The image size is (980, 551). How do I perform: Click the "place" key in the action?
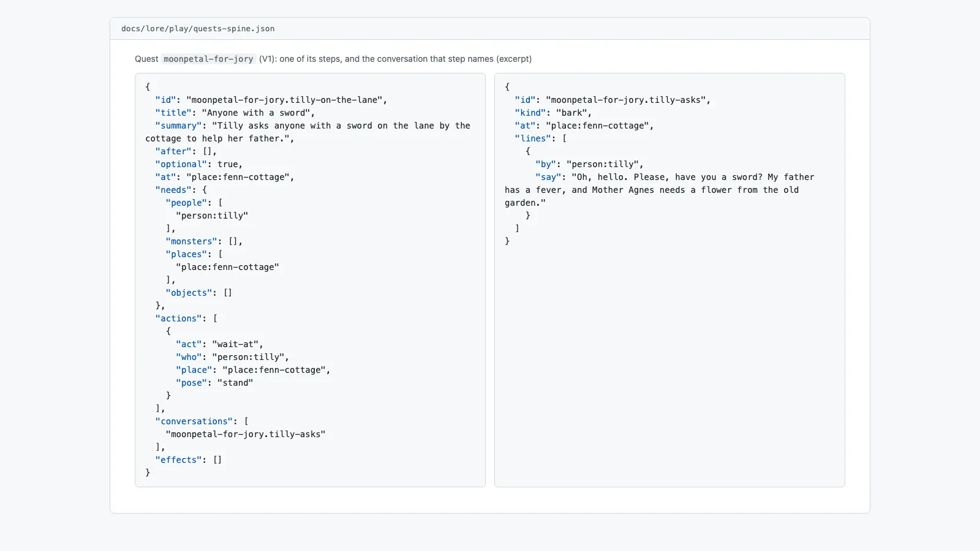(x=194, y=370)
